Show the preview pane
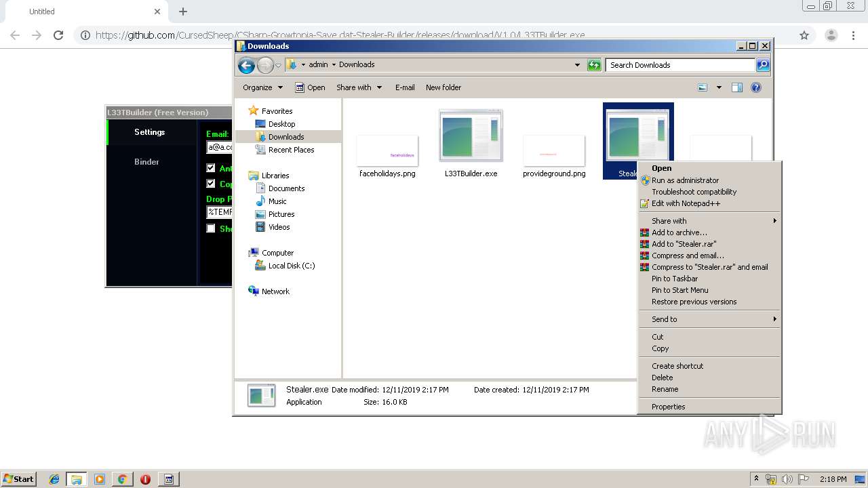 (737, 87)
